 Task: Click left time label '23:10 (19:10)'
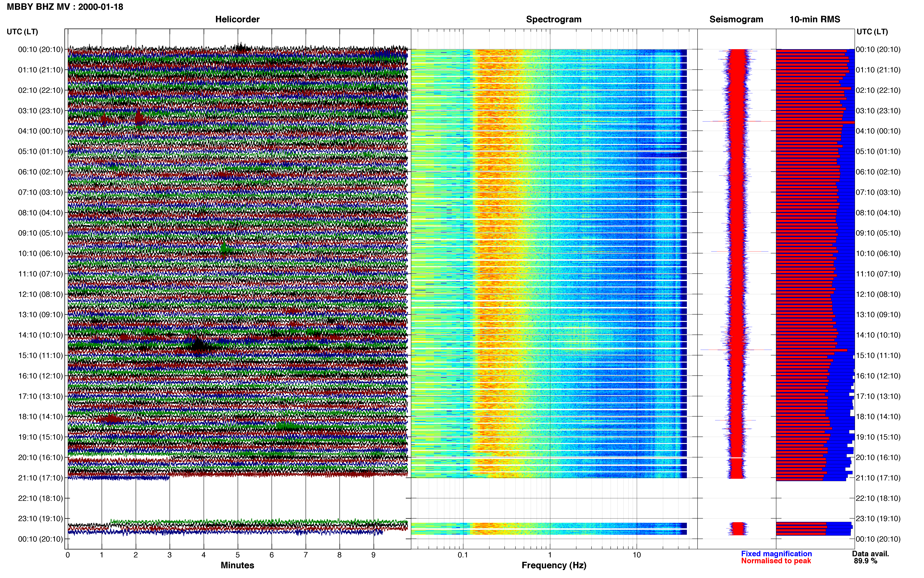(41, 518)
